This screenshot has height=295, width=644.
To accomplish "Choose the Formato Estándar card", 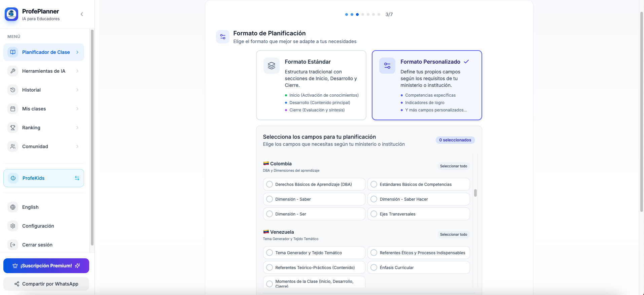I will point(311,85).
